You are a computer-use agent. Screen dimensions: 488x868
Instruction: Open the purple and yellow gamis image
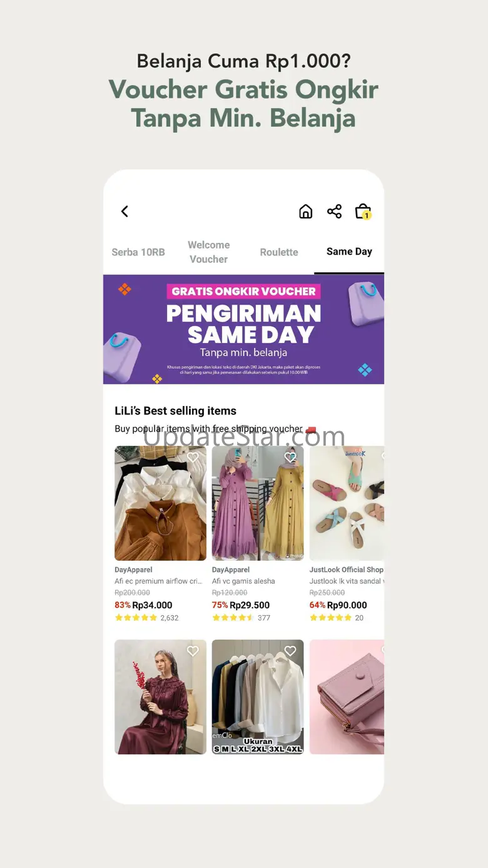tap(258, 503)
